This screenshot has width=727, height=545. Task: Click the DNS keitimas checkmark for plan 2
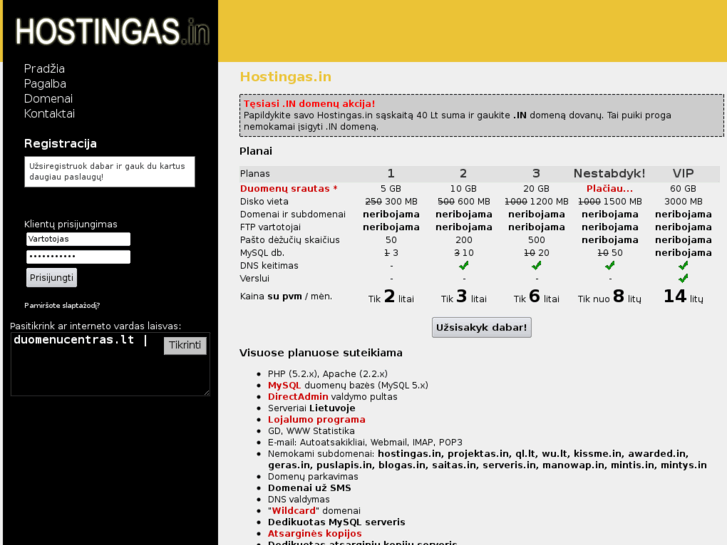click(x=463, y=265)
